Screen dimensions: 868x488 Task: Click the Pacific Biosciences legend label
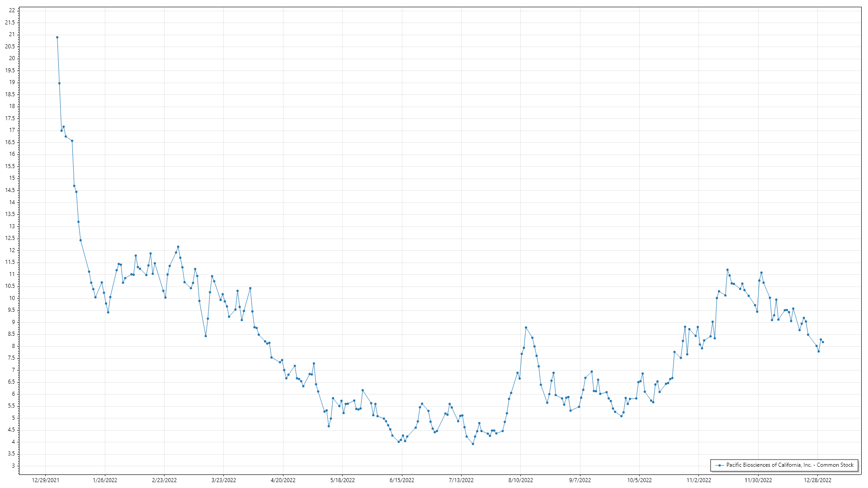(789, 465)
